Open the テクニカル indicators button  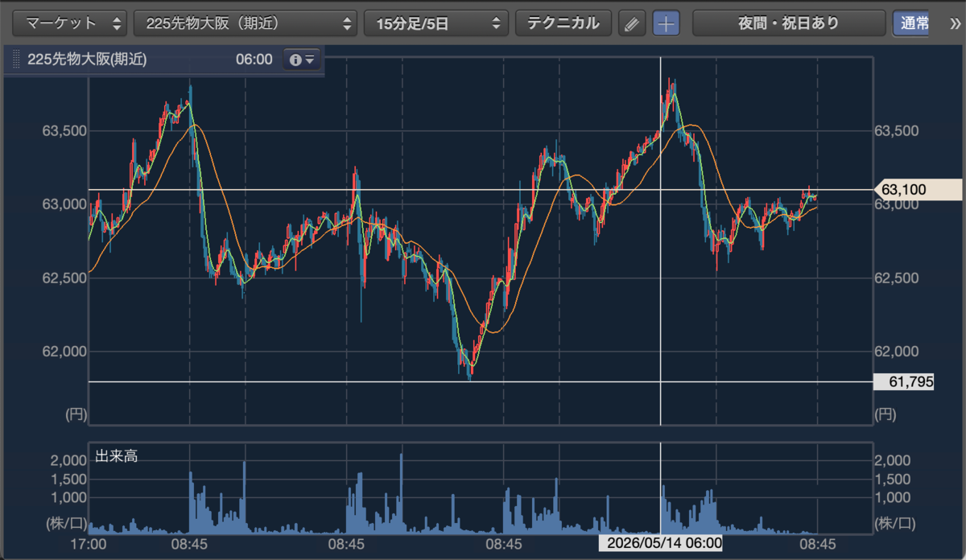click(x=563, y=23)
